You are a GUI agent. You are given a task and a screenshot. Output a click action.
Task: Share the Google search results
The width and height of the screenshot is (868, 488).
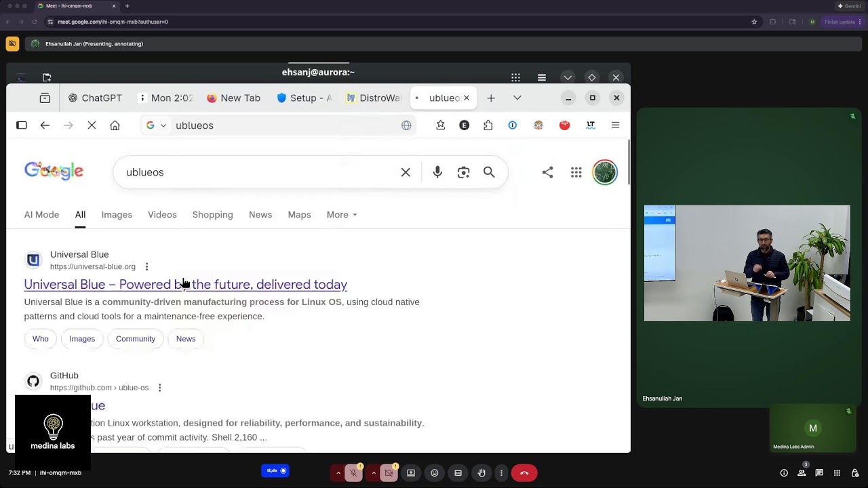[x=547, y=172]
